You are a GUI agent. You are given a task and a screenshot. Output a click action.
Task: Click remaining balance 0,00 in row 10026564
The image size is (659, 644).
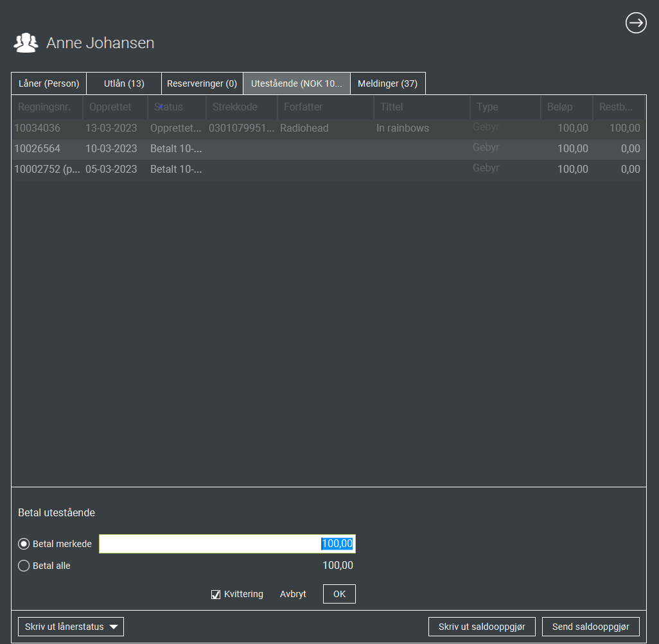pyautogui.click(x=631, y=149)
